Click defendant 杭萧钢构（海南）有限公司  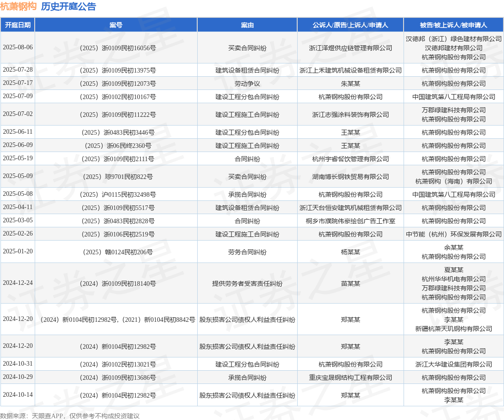click(453, 181)
